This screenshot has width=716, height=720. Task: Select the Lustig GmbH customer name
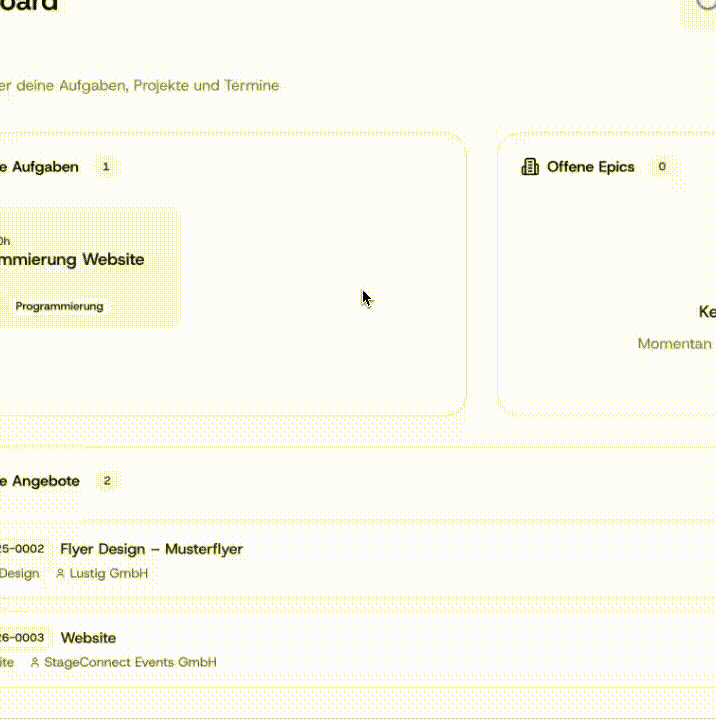[x=108, y=574]
